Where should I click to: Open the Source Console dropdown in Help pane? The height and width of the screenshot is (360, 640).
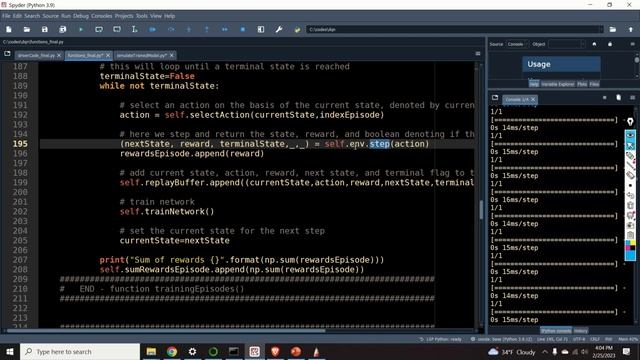[517, 44]
